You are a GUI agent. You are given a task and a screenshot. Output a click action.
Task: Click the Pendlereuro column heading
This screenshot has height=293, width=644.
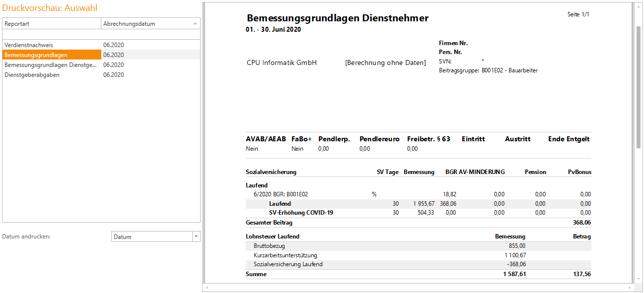[x=379, y=139]
